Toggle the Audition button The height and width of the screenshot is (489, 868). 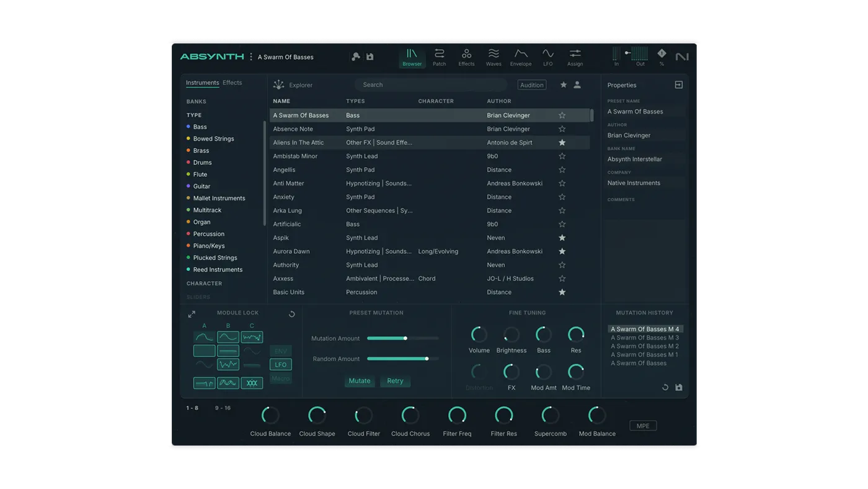pos(532,85)
